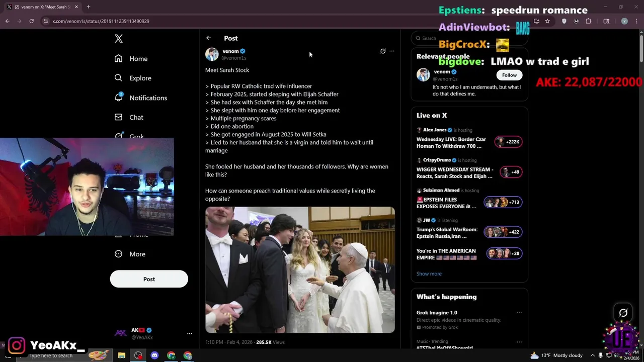Click the +49 listeners badge
Viewport: 644px width, 362px height.
click(x=511, y=172)
